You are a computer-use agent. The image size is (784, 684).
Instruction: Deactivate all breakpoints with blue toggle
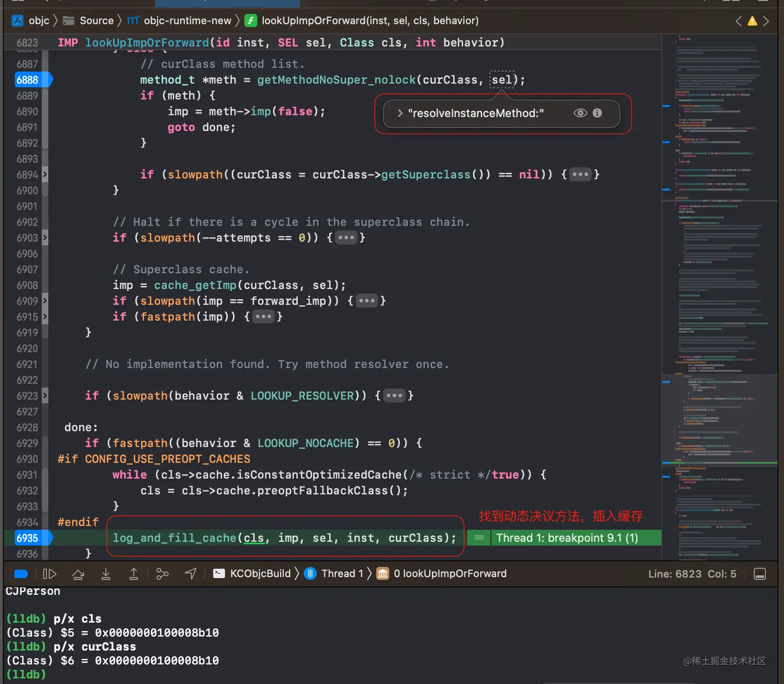pos(21,574)
